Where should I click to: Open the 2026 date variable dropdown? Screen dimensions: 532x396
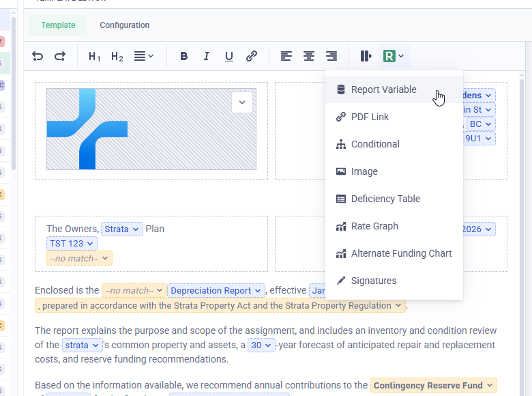click(x=479, y=229)
